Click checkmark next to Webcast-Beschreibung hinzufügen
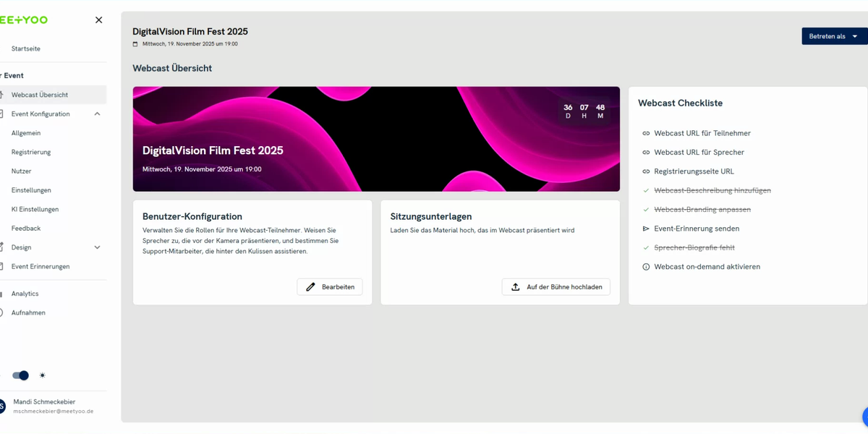The image size is (868, 434). coord(646,191)
